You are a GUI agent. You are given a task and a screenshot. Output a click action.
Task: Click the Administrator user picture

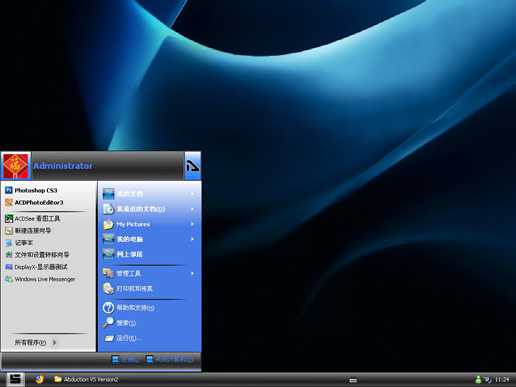16,166
